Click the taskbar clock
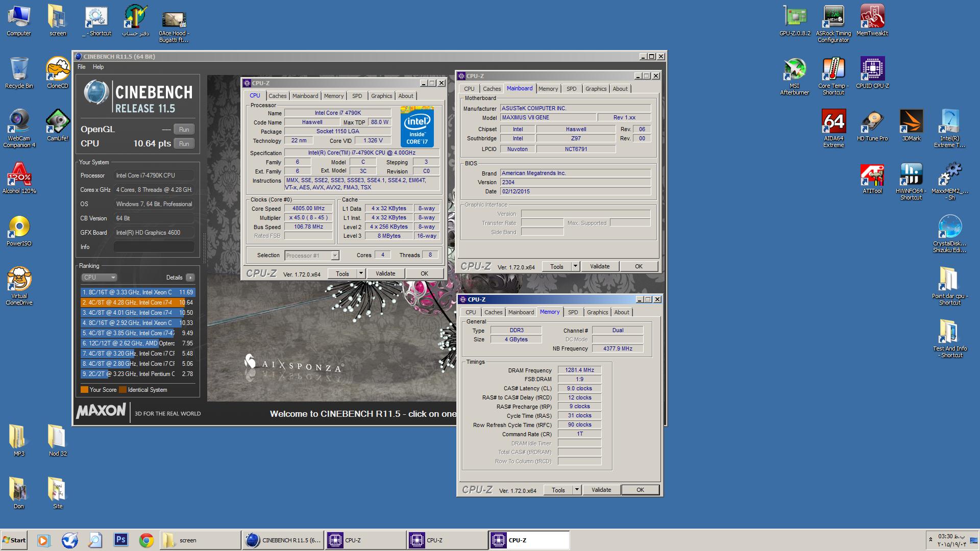 coord(951,540)
